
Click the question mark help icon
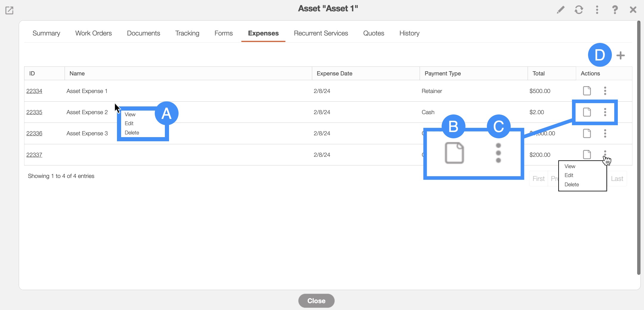point(615,10)
